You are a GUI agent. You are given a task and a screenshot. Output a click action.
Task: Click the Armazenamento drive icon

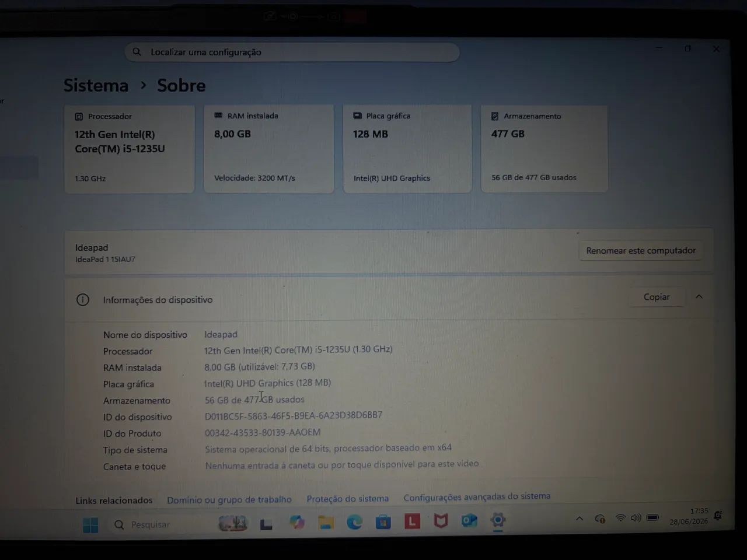[495, 116]
